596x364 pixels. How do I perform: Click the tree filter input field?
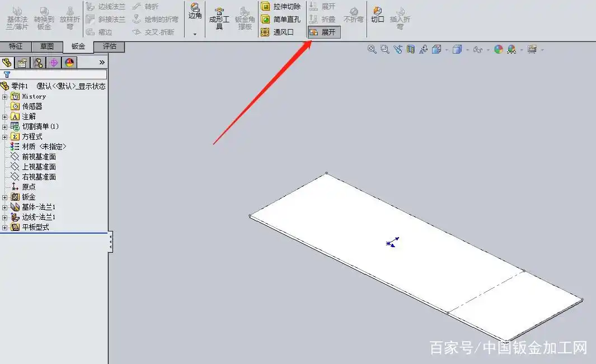click(x=54, y=74)
